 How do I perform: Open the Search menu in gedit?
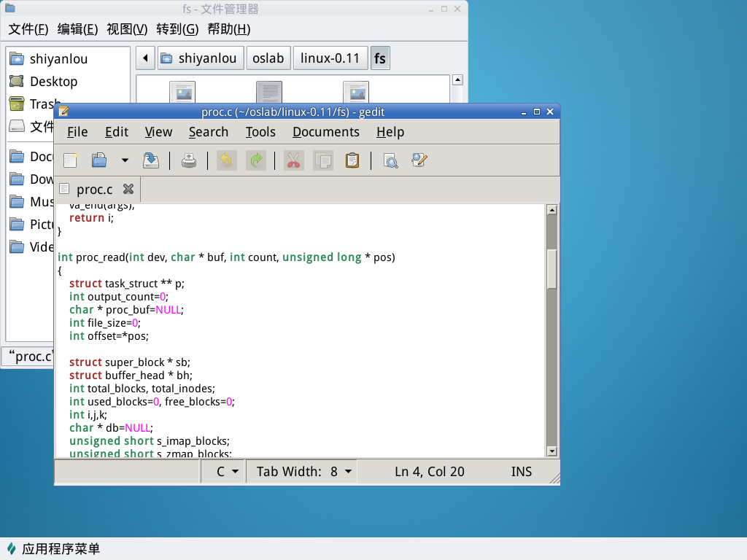point(208,132)
